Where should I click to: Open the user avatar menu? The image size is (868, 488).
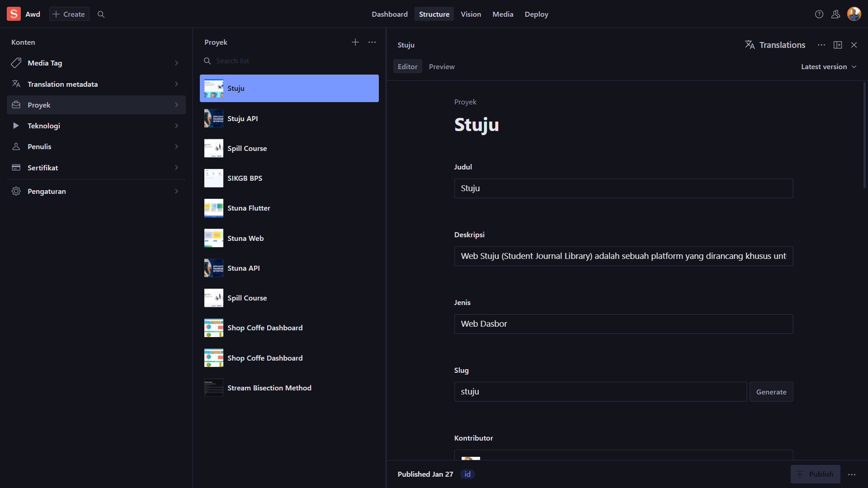pyautogui.click(x=854, y=14)
